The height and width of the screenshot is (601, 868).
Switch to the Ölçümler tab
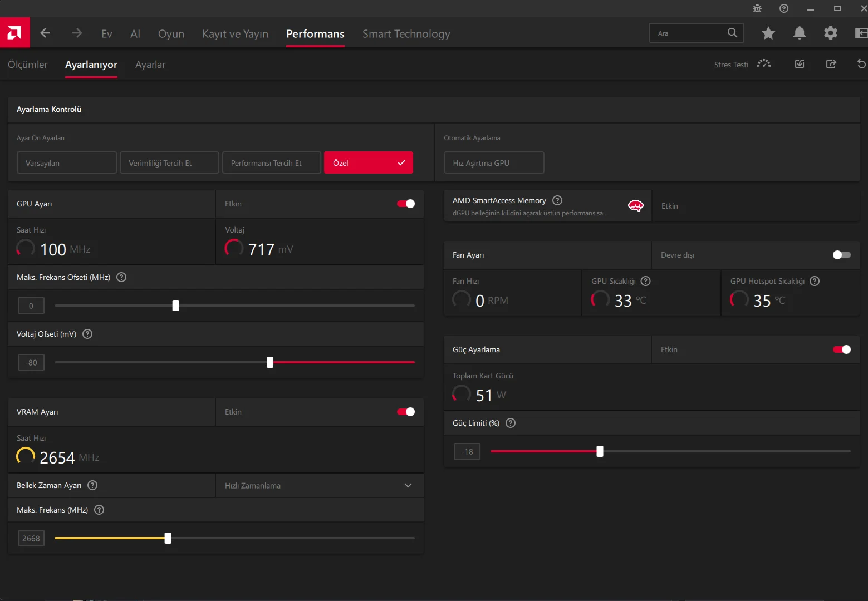28,65
